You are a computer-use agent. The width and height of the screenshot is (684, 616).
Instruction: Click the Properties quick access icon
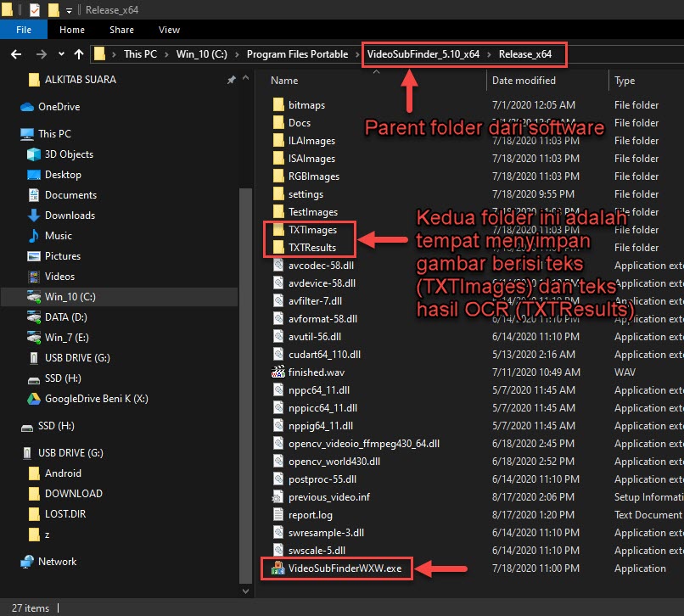click(35, 9)
